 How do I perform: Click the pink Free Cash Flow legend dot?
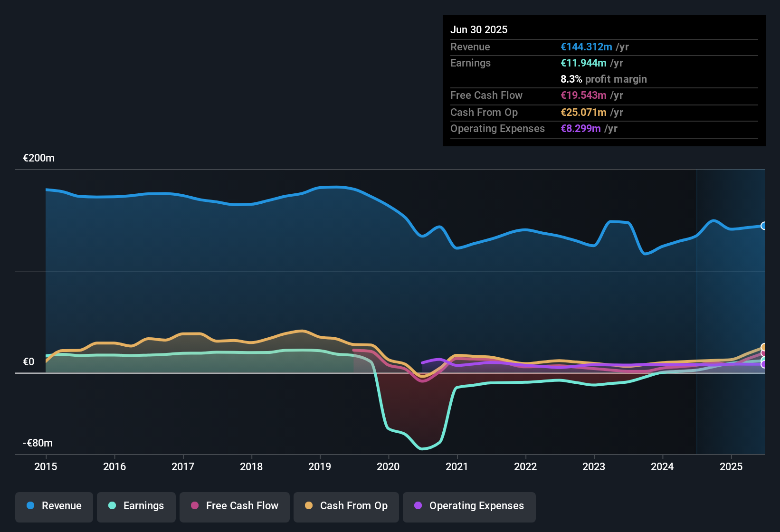[194, 506]
